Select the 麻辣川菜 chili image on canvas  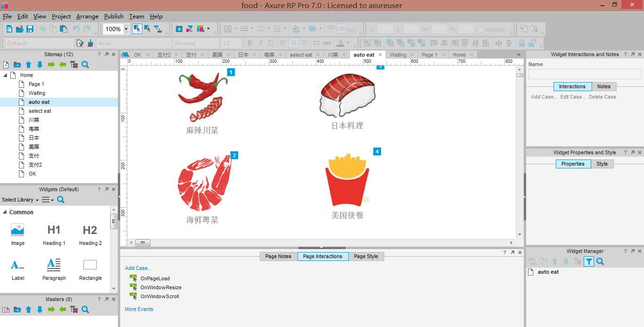pos(202,96)
